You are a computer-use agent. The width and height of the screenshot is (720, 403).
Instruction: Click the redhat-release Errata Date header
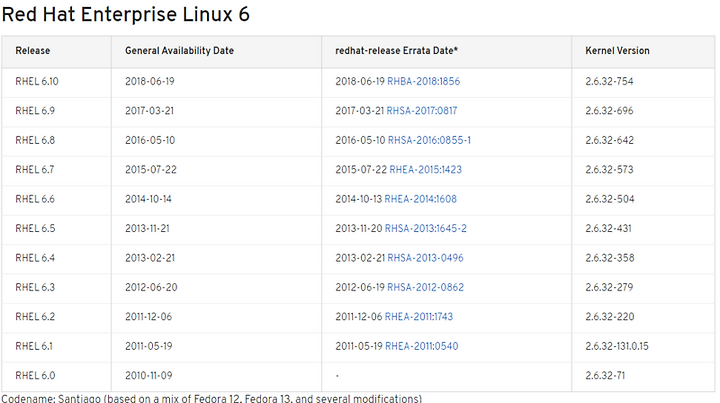click(396, 50)
